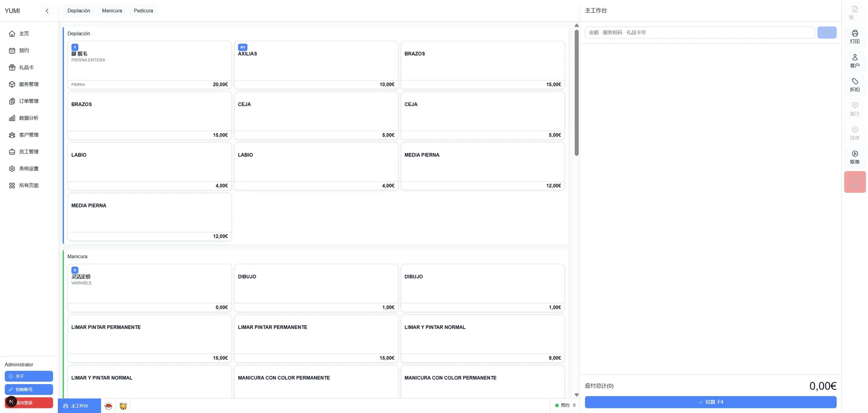
Task: Click the 关于 about button
Action: (x=29, y=376)
